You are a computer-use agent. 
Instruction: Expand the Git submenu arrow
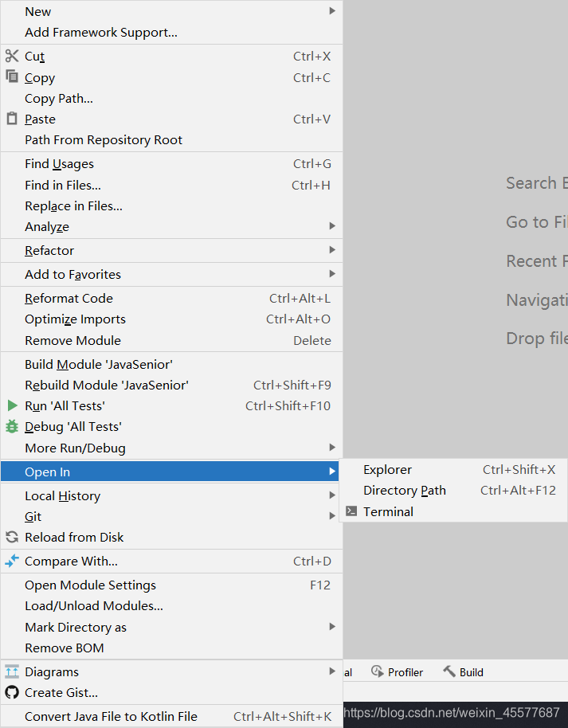pyautogui.click(x=331, y=516)
